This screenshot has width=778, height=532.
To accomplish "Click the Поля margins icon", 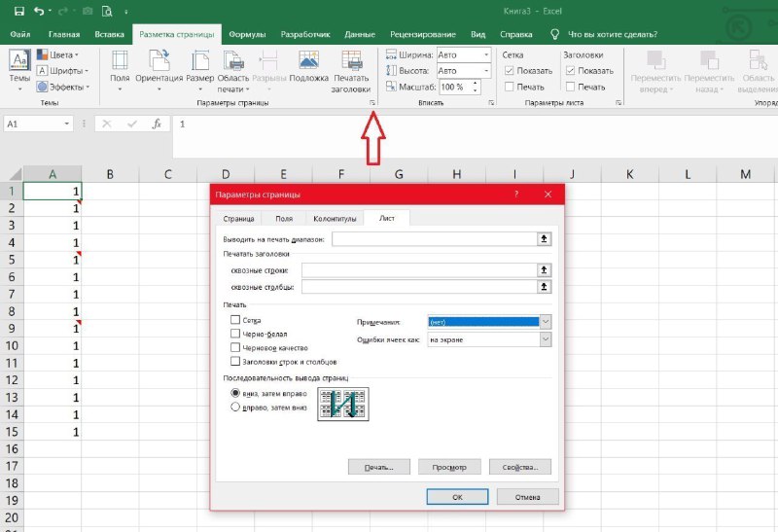I will (120, 60).
